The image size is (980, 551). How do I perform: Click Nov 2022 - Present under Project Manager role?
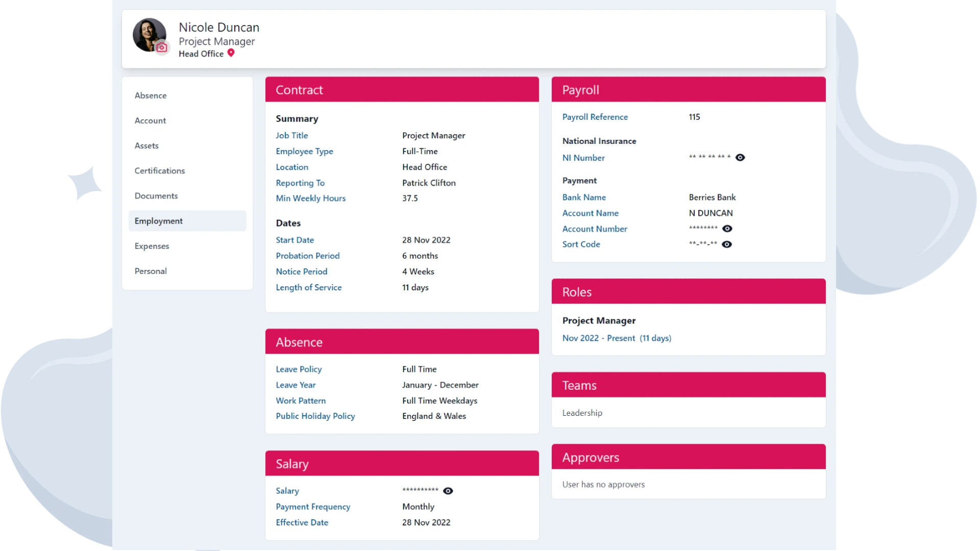[616, 338]
